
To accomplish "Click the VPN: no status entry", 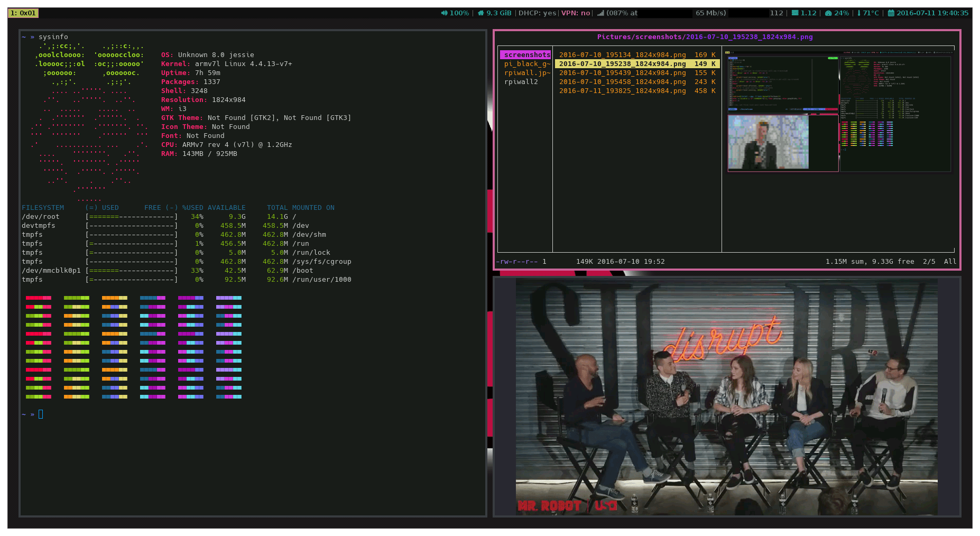I will pyautogui.click(x=576, y=13).
